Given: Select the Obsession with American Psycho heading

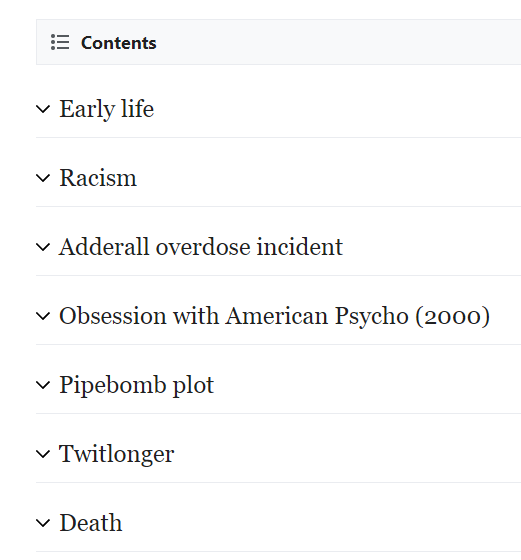Looking at the screenshot, I should click(274, 316).
